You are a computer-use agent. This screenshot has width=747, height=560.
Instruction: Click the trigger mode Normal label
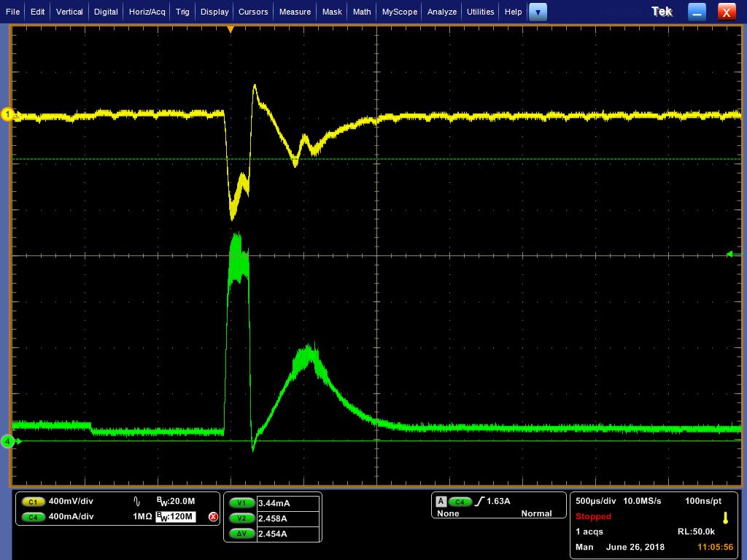tap(536, 513)
